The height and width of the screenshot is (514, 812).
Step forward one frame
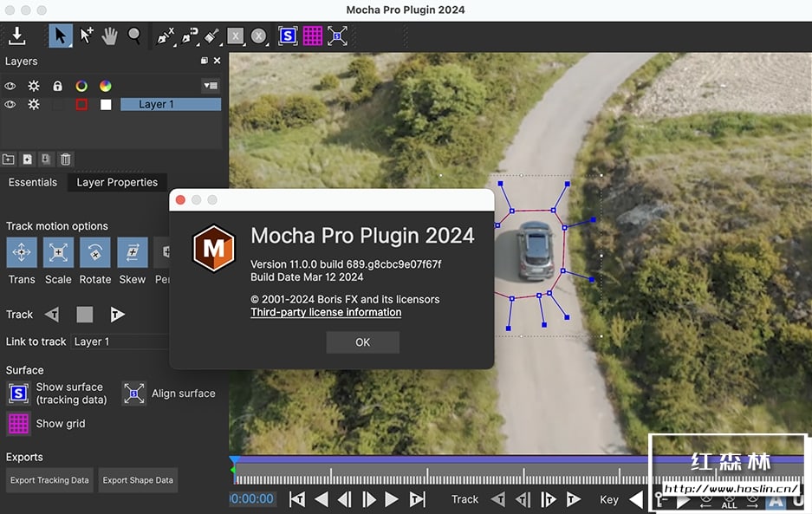[368, 499]
